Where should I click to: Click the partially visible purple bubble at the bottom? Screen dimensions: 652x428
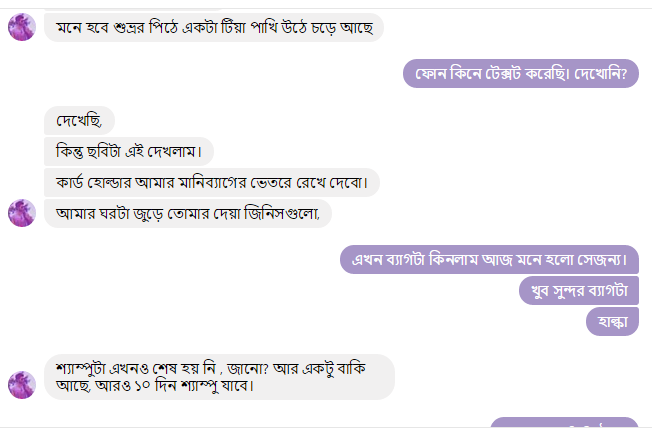[563, 423]
